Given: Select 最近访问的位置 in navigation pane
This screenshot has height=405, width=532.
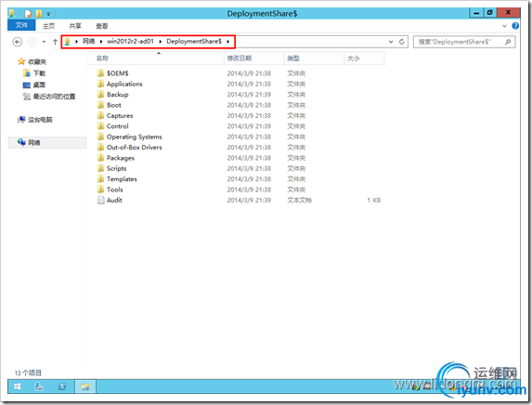Looking at the screenshot, I should click(54, 97).
